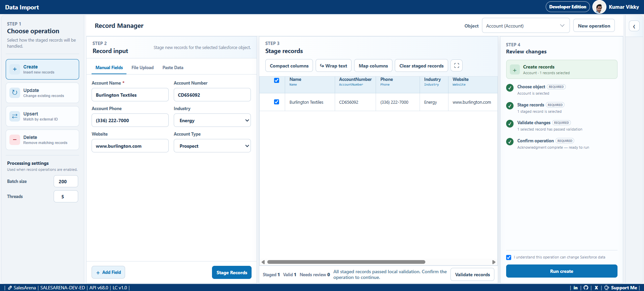
Task: Open the Object dropdown showing Account
Action: point(526,26)
